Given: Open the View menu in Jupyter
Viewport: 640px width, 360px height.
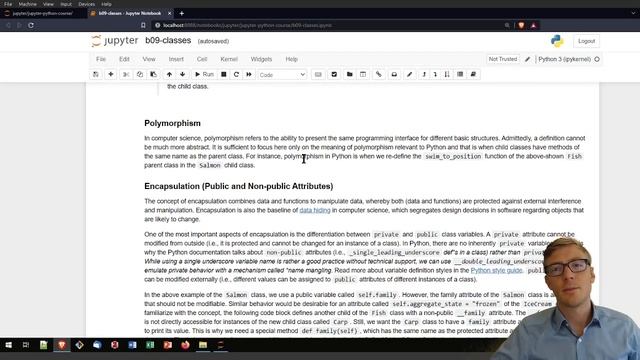Looking at the screenshot, I should [149, 59].
